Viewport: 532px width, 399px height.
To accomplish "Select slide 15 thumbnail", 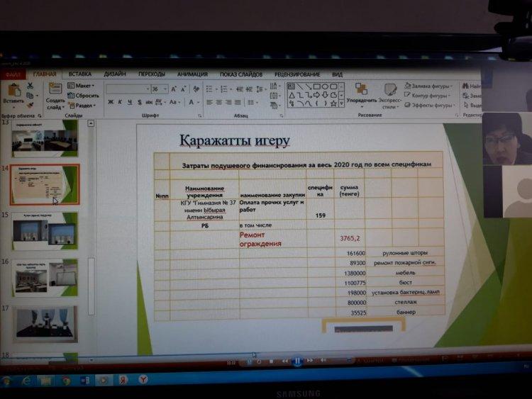I will 45,231.
